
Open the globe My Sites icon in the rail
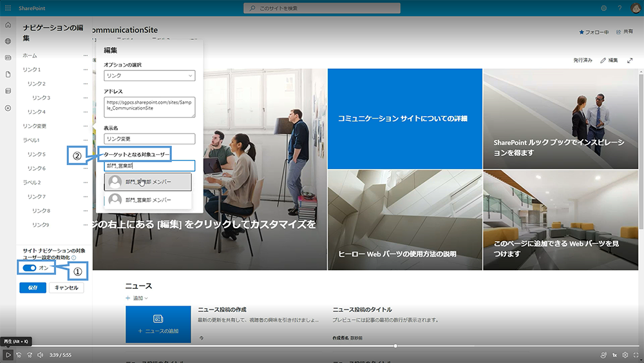[8, 41]
